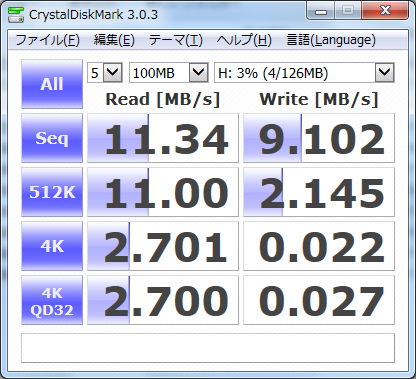Viewport: 416px width, 379px height.
Task: Minimize the CrystalDiskMark window
Action: [x=321, y=11]
